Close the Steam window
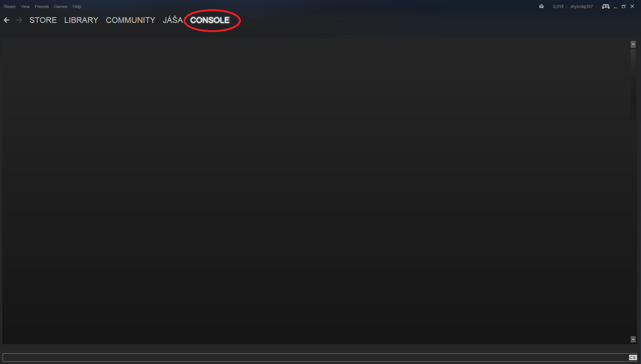This screenshot has height=364, width=641. (x=632, y=6)
